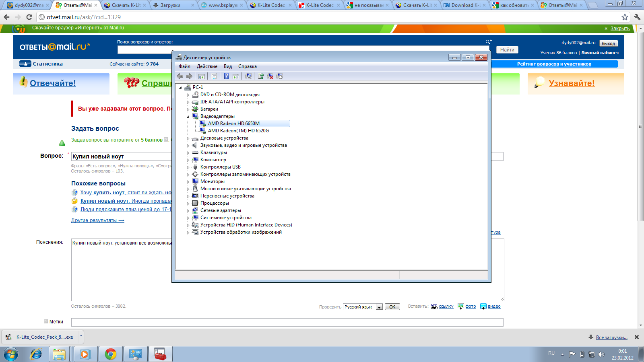Toggle the console tree pane toolbar icon
This screenshot has width=644, height=362.
click(x=202, y=76)
